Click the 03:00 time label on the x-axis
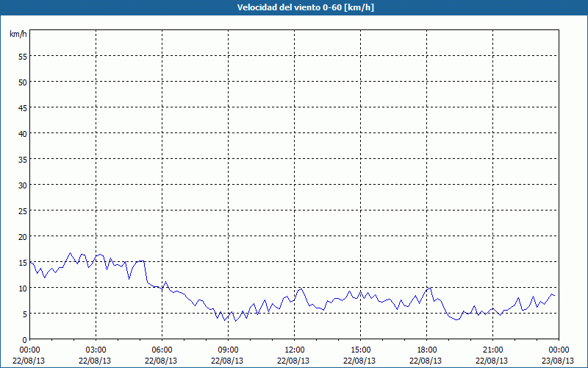Screen dimensions: 588x368 tap(96, 350)
